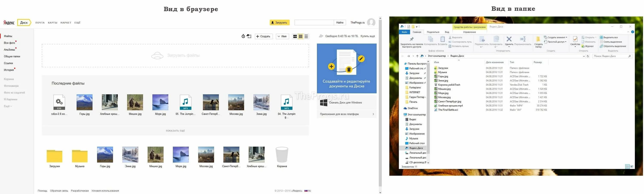Select rufus-2.8 exe file in recent files
This screenshot has width=644, height=194.
coord(59,105)
